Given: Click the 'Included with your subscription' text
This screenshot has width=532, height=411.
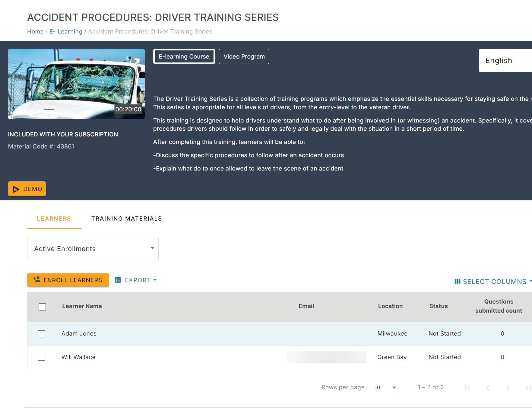Looking at the screenshot, I should point(63,134).
